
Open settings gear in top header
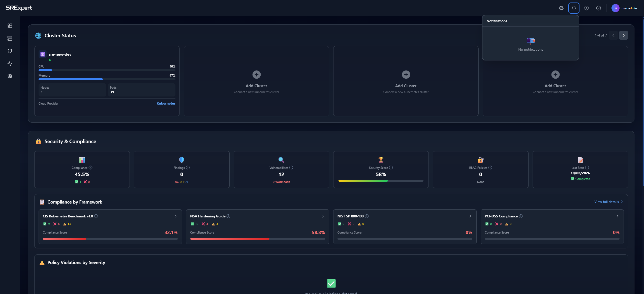pos(587,8)
